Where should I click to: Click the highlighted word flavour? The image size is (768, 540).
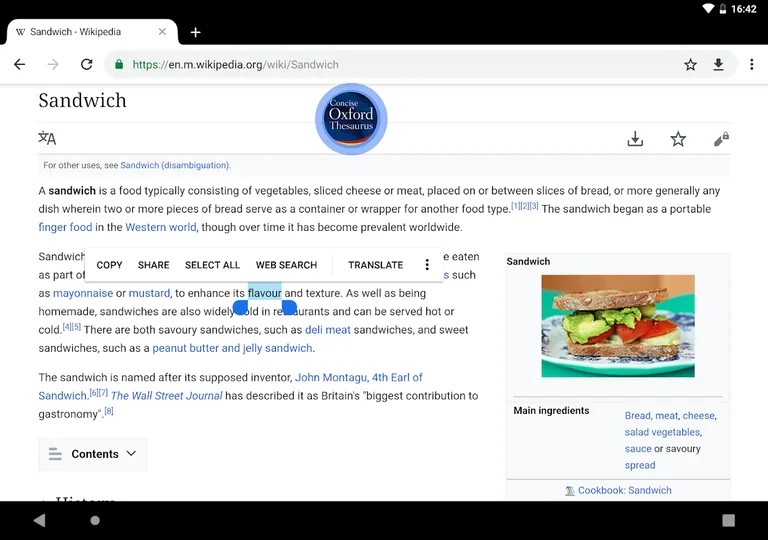264,293
